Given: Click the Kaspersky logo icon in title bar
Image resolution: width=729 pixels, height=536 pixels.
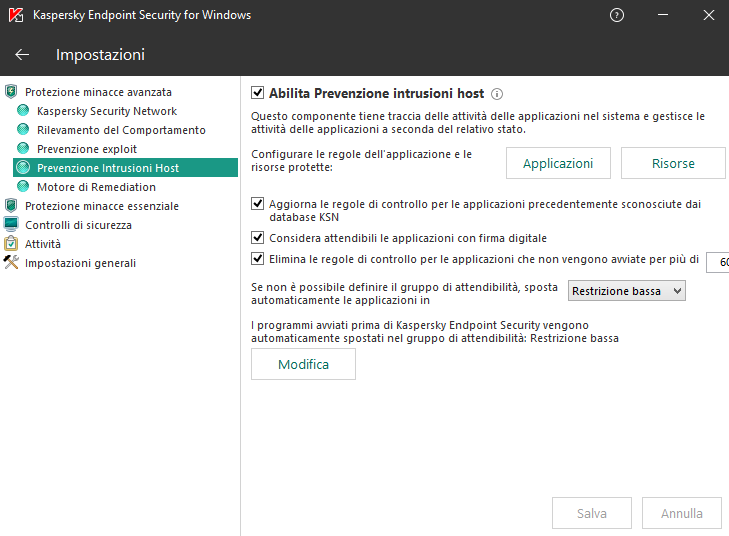Looking at the screenshot, I should [16, 15].
